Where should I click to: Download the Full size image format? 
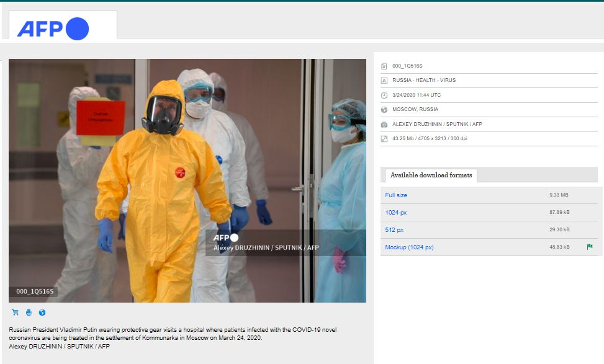pyautogui.click(x=396, y=195)
